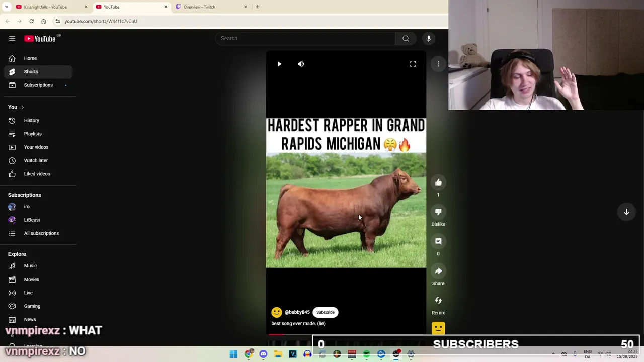
Task: Click the address bar URL
Action: click(101, 21)
